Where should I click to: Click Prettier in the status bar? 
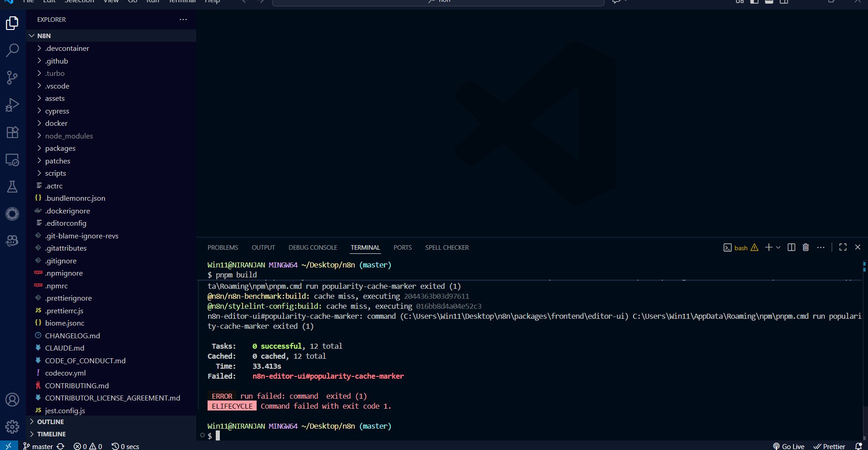(x=829, y=446)
